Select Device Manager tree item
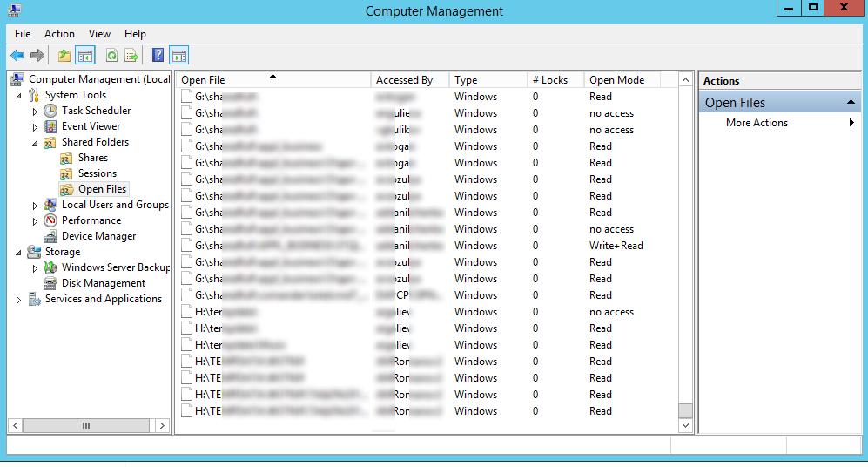868x467 pixels. [99, 236]
